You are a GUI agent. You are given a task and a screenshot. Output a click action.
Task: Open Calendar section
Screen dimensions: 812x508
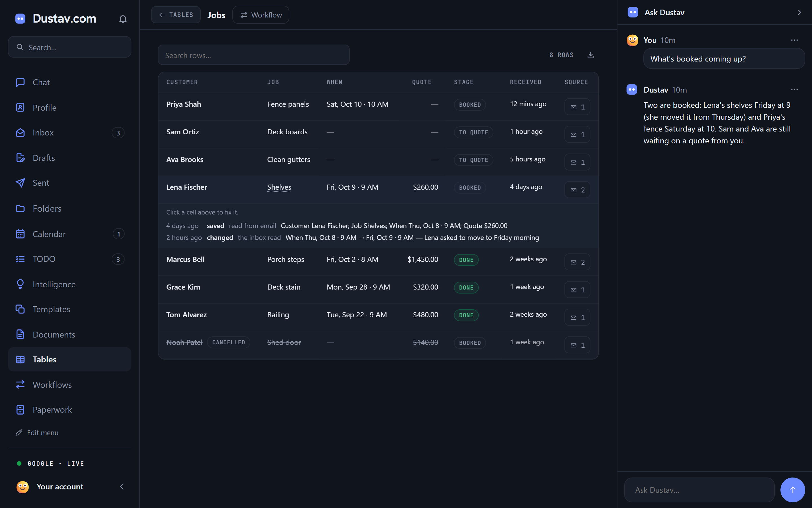coord(69,234)
